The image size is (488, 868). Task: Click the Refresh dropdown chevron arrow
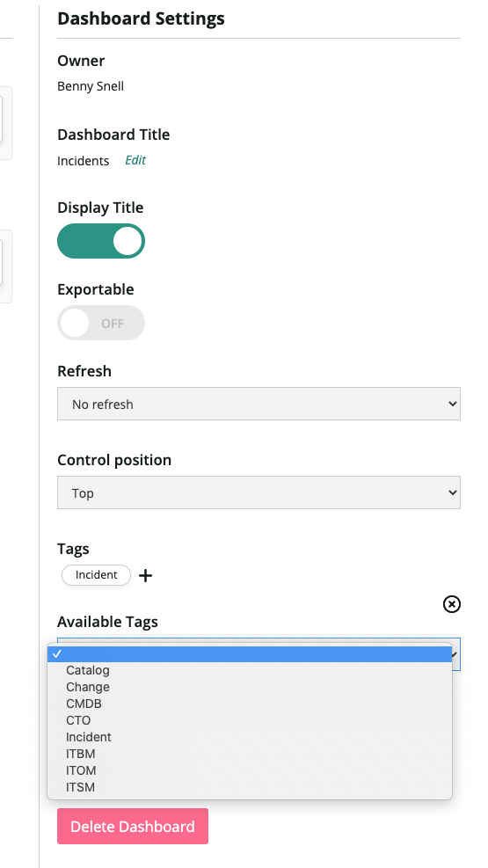coord(452,404)
